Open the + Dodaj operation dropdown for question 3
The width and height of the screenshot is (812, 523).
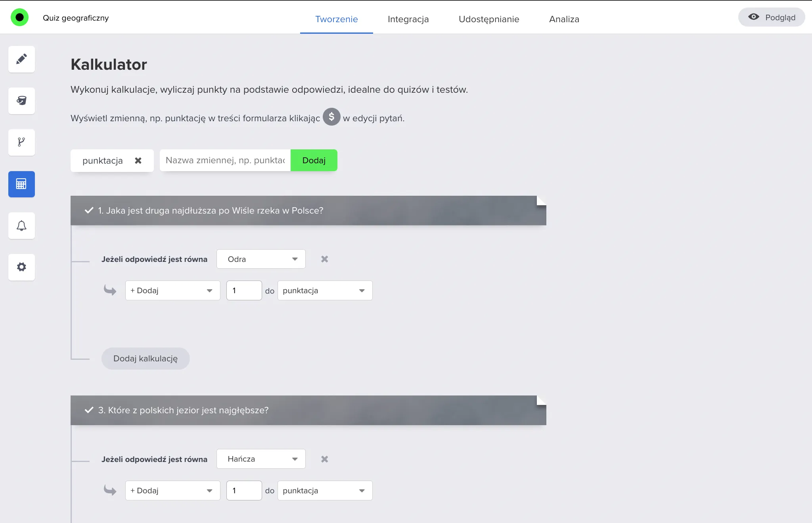coord(172,491)
